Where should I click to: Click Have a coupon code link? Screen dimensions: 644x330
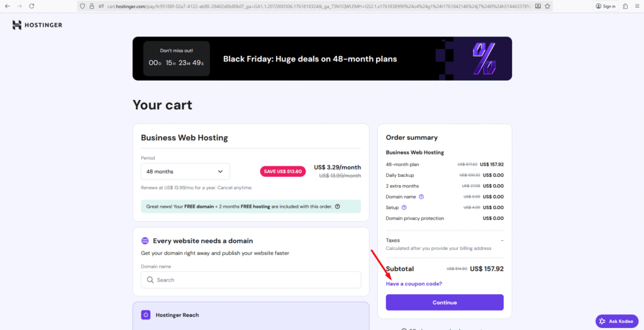[x=414, y=284]
